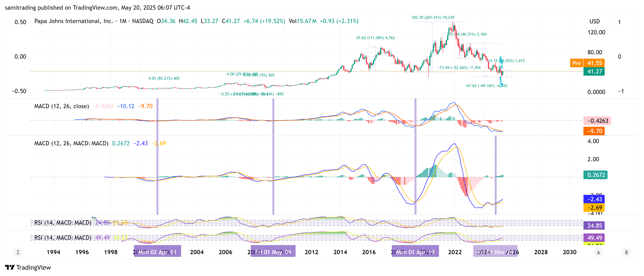
Task: Click the Mon 02 Apr '01 date marker
Action: tap(157, 252)
